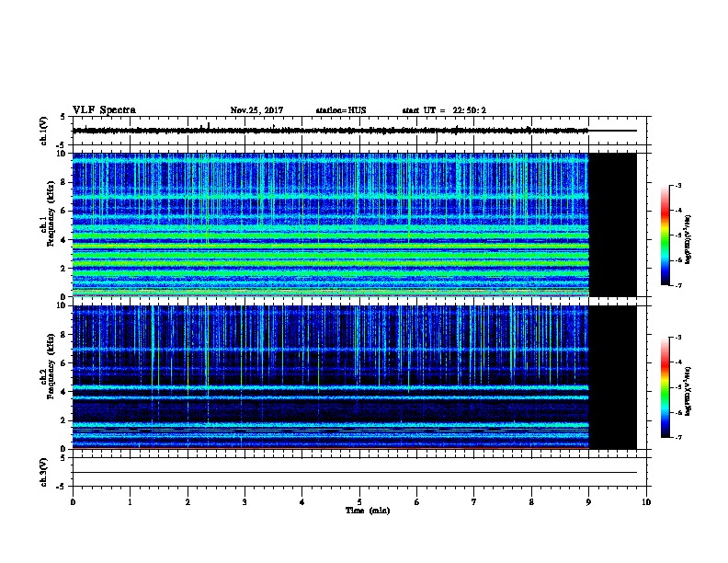Click the black no-data block in ch.1 spectrogram

[x=612, y=224]
